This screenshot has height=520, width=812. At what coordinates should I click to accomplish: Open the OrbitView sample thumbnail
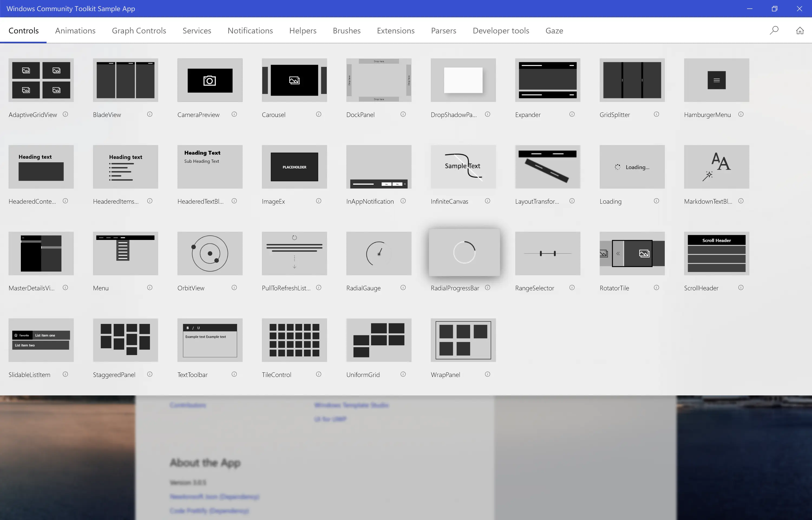click(210, 253)
